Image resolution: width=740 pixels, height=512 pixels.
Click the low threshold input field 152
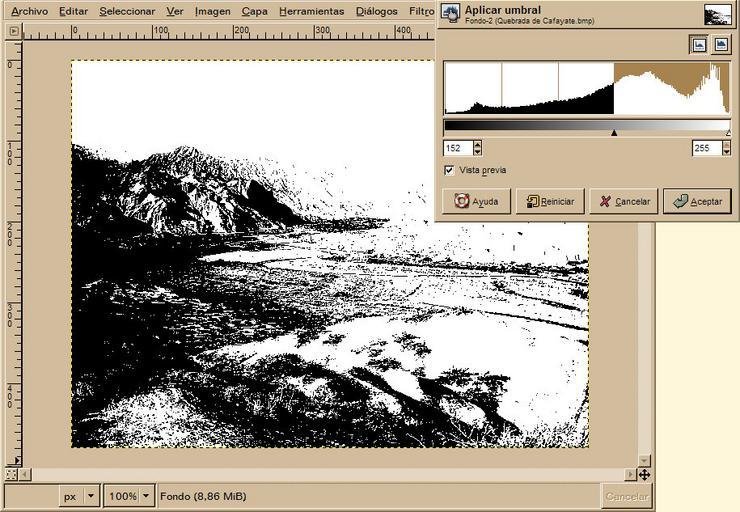click(457, 148)
